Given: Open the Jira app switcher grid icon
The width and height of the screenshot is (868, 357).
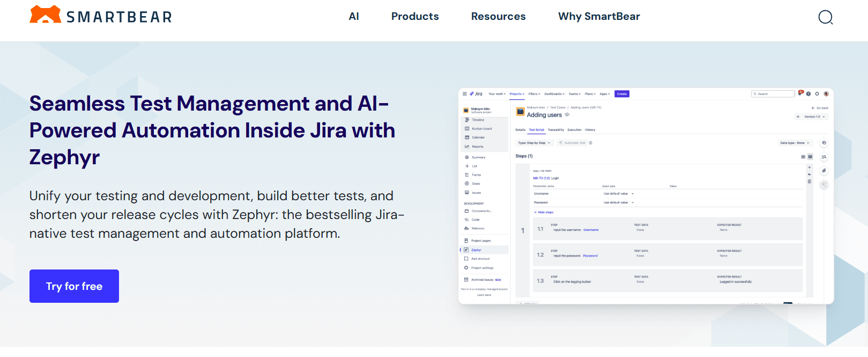Looking at the screenshot, I should pyautogui.click(x=464, y=94).
